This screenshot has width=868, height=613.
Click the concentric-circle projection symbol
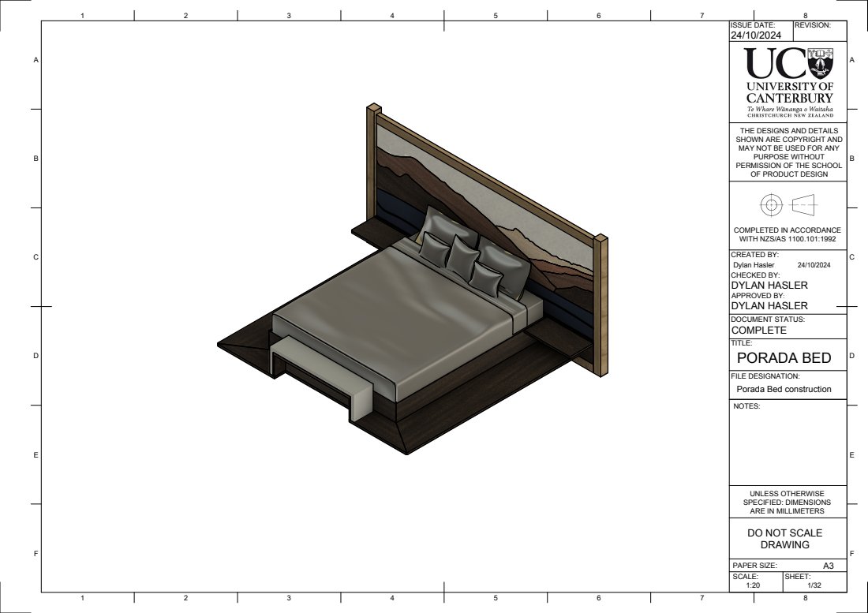click(x=772, y=204)
